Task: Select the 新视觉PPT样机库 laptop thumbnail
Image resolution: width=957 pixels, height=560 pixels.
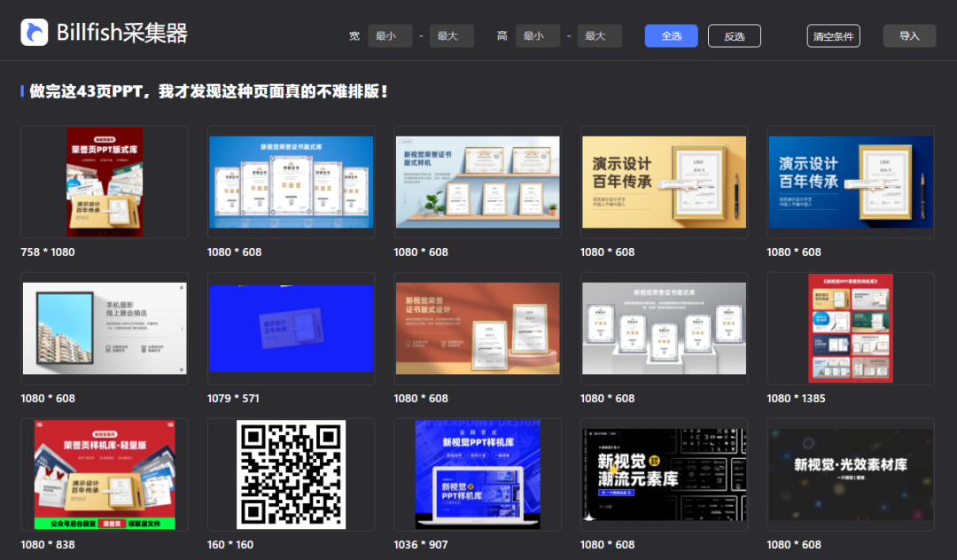Action: (478, 475)
